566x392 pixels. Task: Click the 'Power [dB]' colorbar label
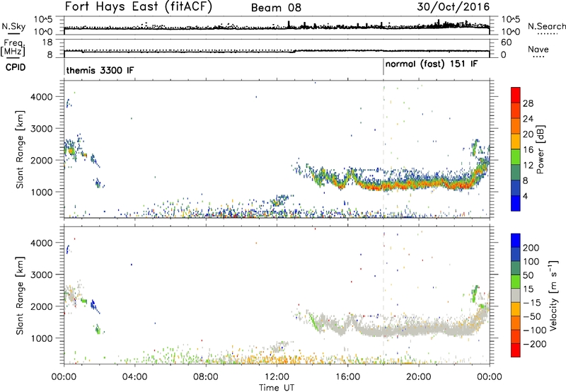(x=540, y=149)
